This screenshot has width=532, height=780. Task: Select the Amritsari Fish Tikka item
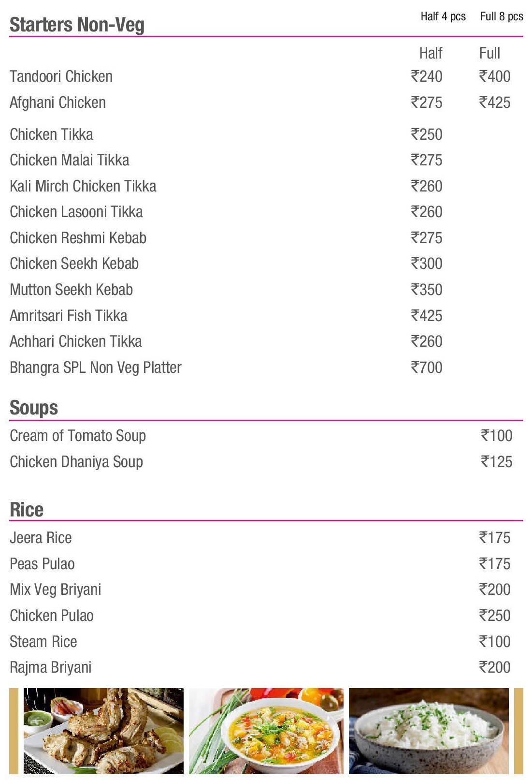(69, 316)
